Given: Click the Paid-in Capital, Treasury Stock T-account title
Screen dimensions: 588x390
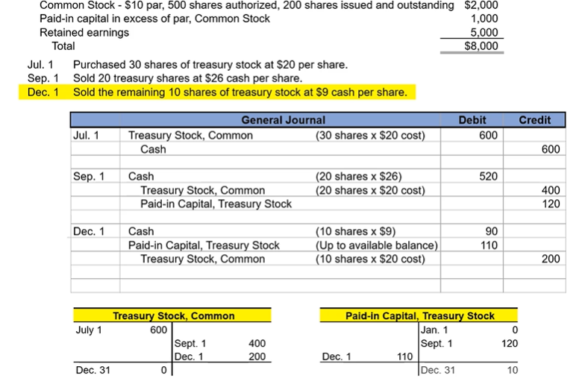Looking at the screenshot, I should [419, 316].
